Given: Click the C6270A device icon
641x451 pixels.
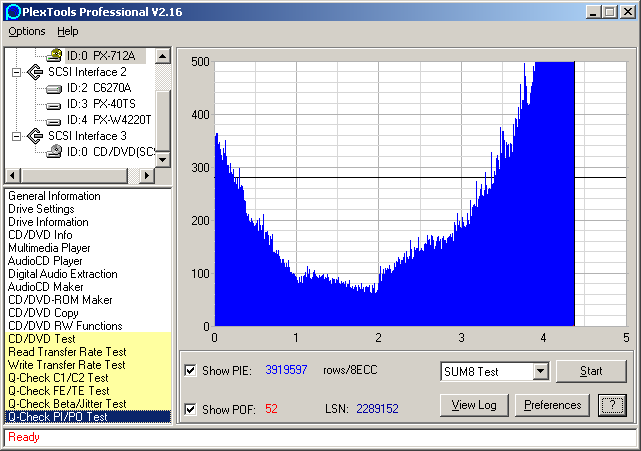Looking at the screenshot, I should coord(54,88).
